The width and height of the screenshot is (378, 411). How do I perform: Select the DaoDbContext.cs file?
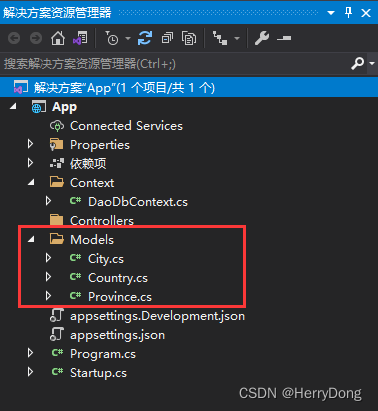(x=138, y=202)
